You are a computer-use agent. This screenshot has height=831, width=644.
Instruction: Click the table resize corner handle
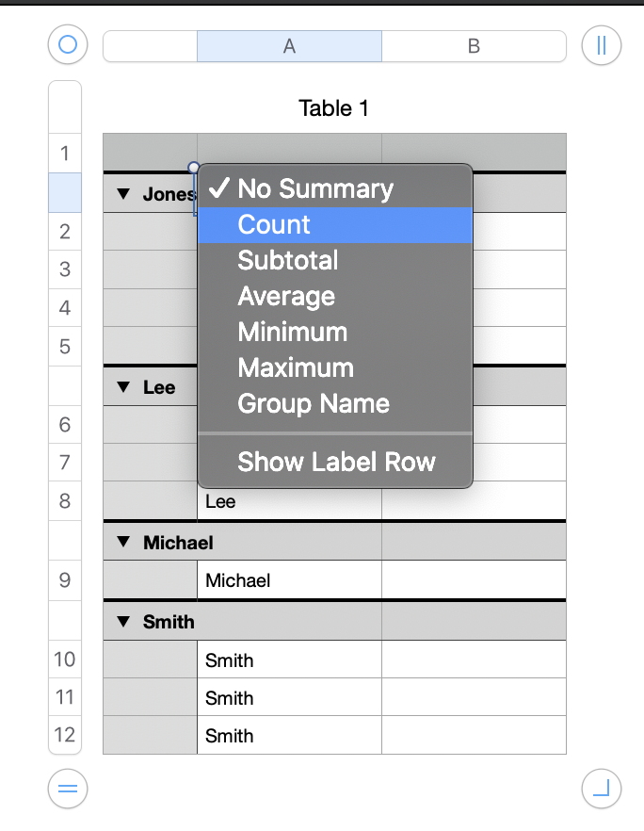point(602,789)
